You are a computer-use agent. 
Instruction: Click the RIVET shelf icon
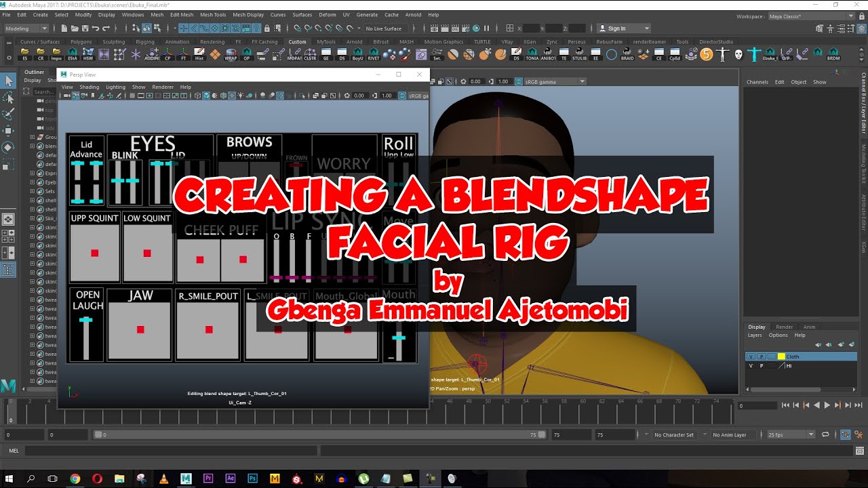pyautogui.click(x=374, y=54)
